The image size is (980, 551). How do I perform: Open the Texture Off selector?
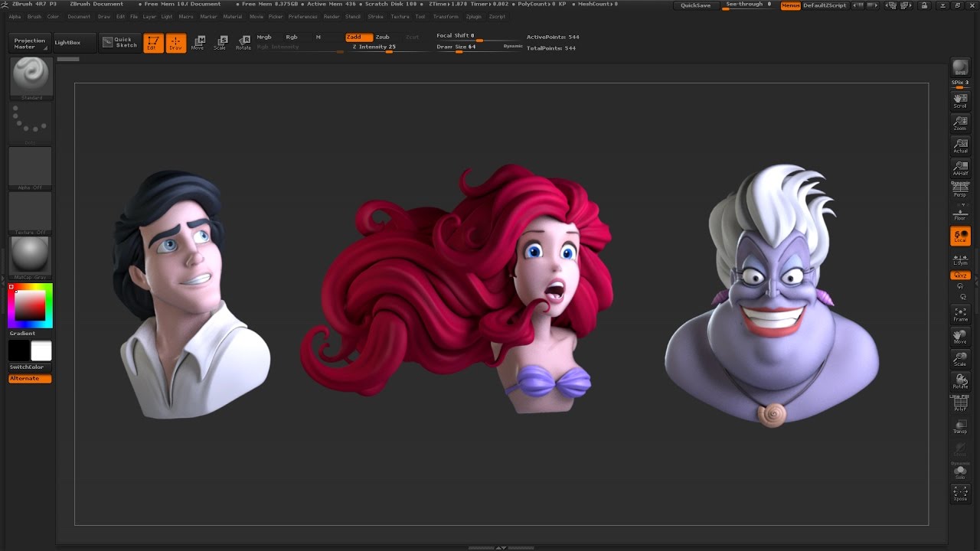pos(31,213)
